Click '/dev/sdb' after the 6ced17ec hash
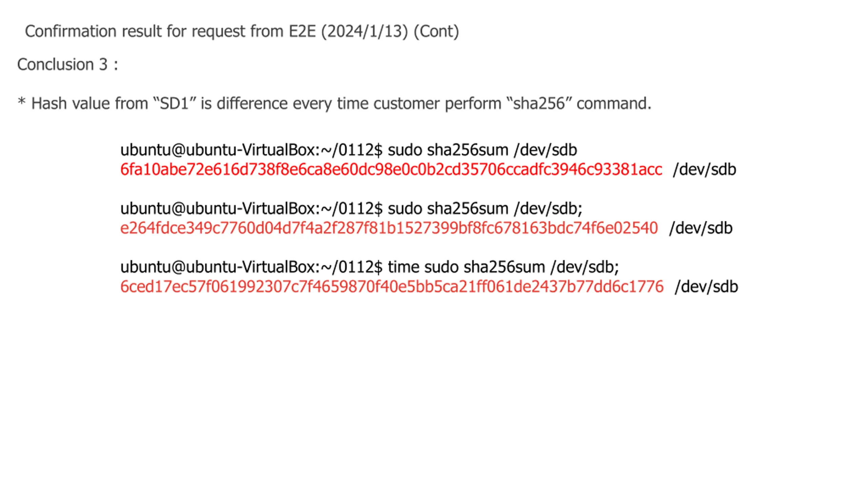868x488 pixels. 706,287
